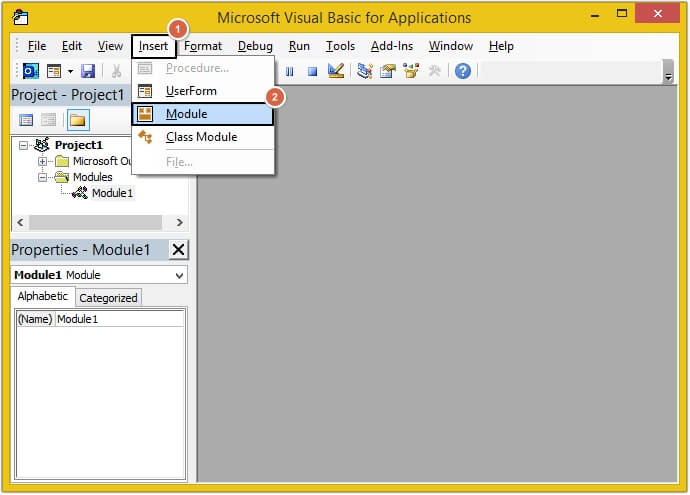Choose Module from Insert menu
The image size is (690, 495).
203,114
